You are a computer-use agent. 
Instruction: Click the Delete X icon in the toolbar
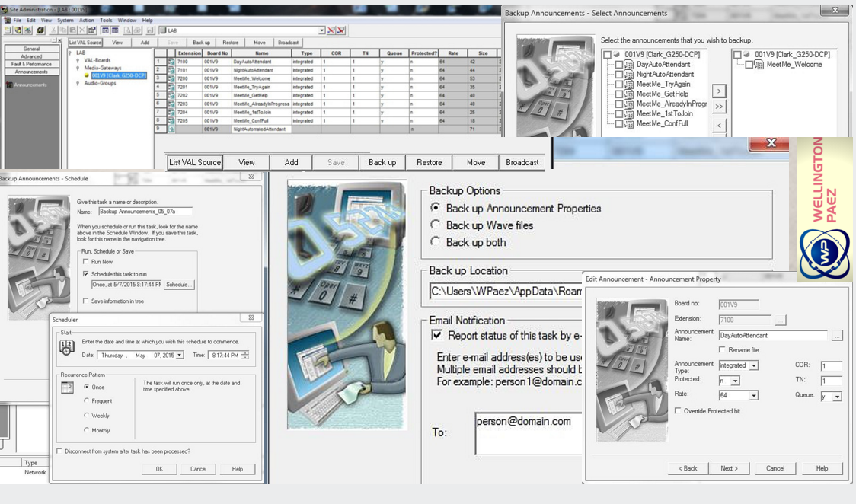click(82, 30)
